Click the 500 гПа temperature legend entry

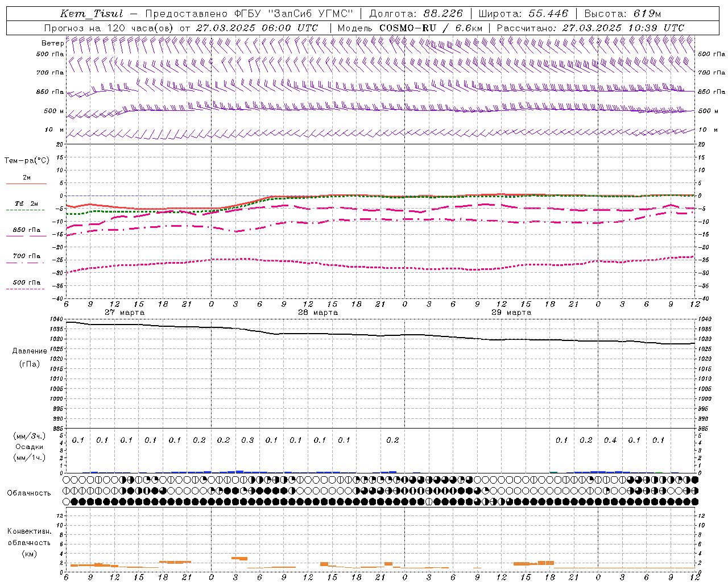(x=26, y=282)
